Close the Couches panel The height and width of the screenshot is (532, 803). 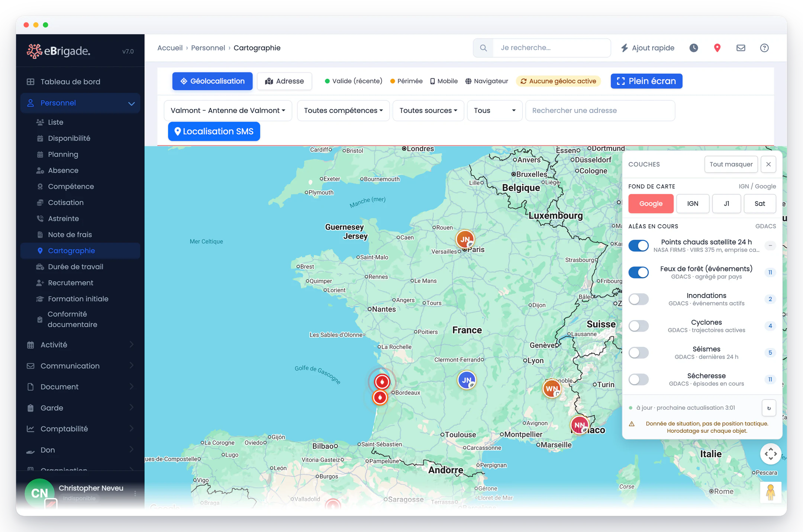(x=768, y=164)
